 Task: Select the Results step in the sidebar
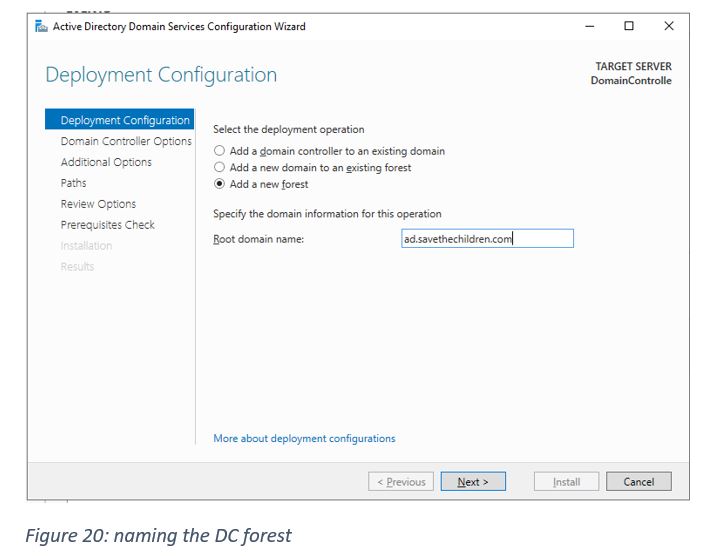point(77,267)
